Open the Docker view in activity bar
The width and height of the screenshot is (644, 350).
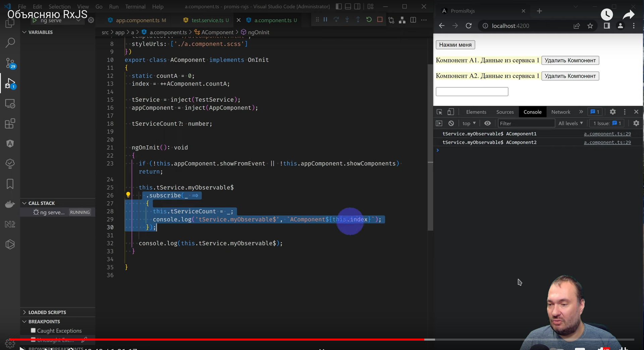pos(10,204)
